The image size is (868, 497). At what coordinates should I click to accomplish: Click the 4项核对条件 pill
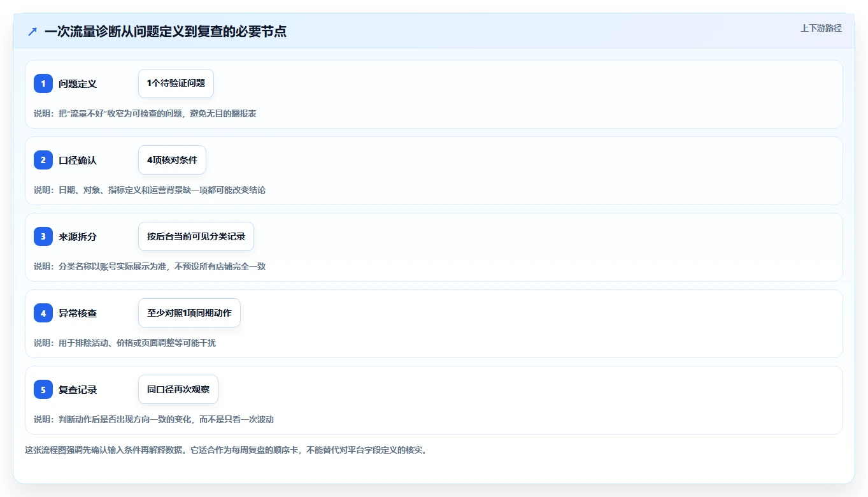(x=172, y=160)
